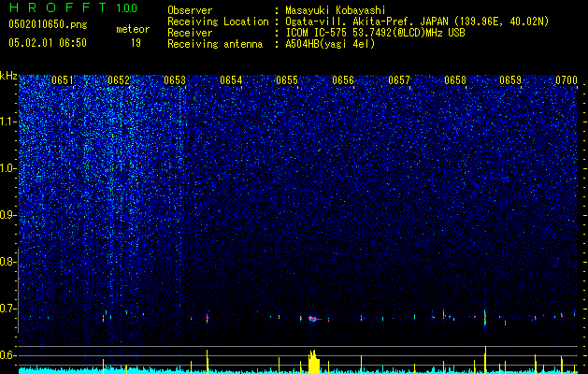Click the wide yellow power burst after 0655

pyautogui.click(x=314, y=362)
